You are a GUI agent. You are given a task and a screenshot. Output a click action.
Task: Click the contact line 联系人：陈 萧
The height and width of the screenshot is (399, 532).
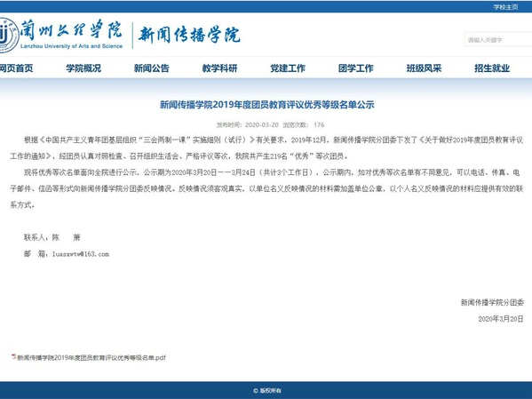click(52, 237)
